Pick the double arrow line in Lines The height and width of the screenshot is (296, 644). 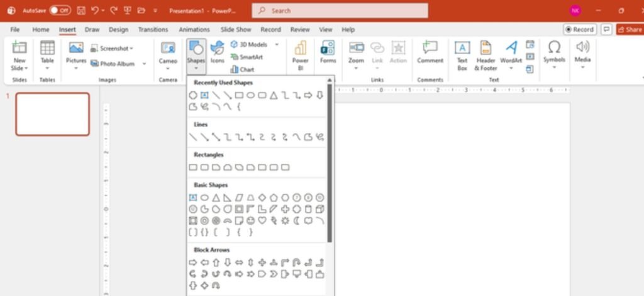pos(216,137)
